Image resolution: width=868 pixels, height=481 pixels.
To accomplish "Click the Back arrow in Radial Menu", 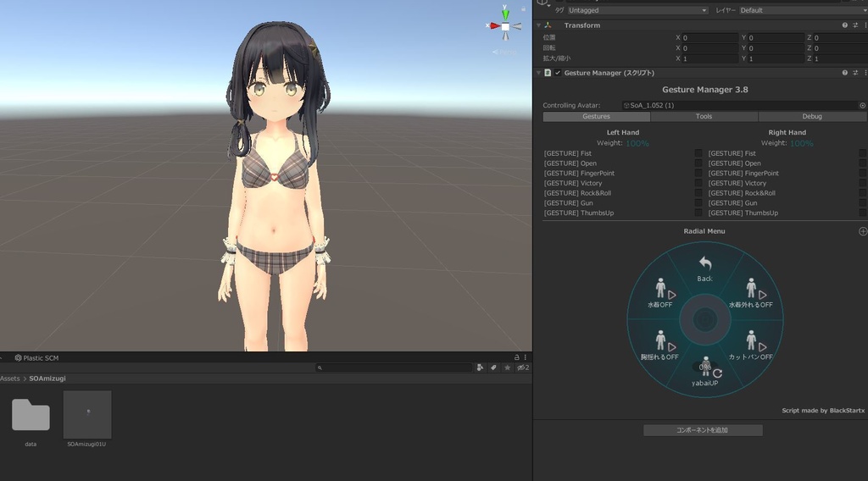I will point(704,263).
